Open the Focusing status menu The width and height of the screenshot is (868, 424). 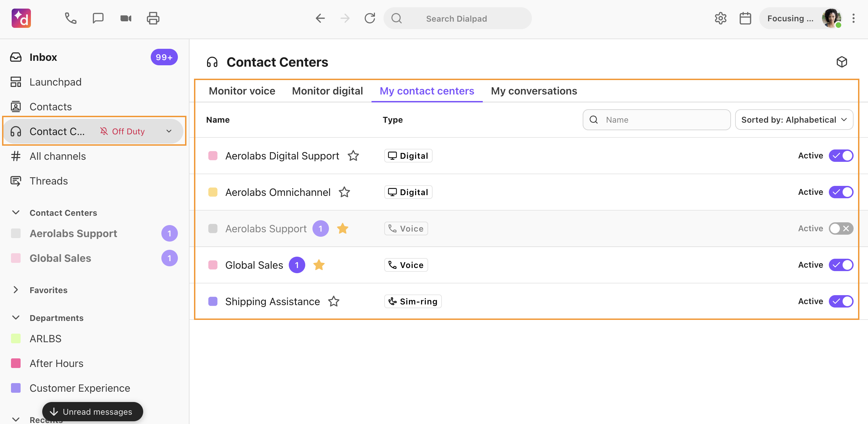pyautogui.click(x=790, y=18)
